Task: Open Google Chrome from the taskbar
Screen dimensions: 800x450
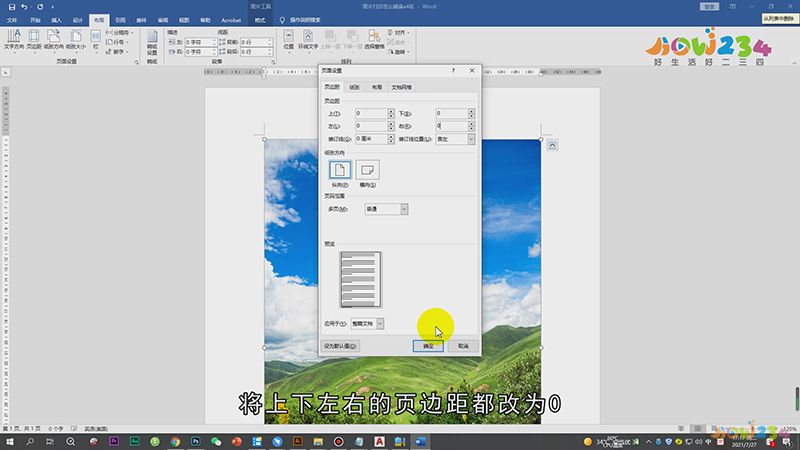Action: pyautogui.click(x=175, y=441)
